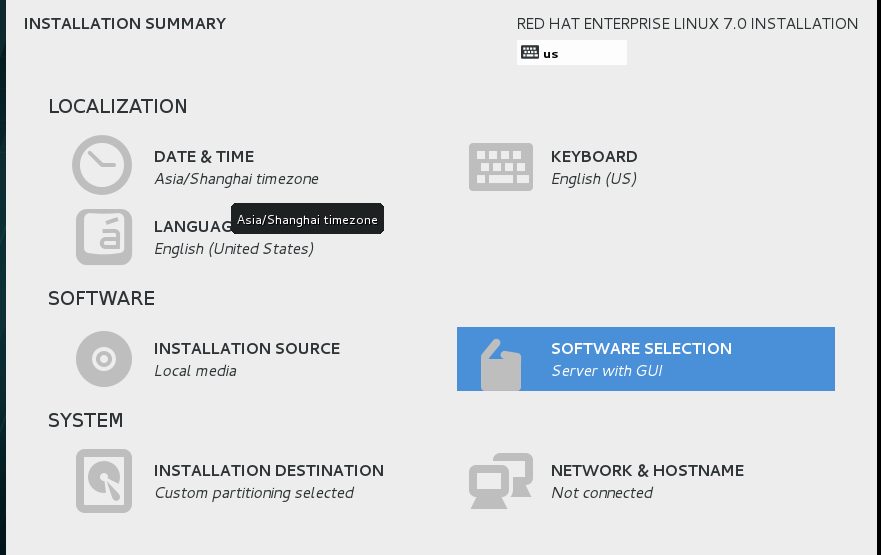Click 'Not connected' network status text
This screenshot has width=881, height=555.
pyautogui.click(x=602, y=493)
